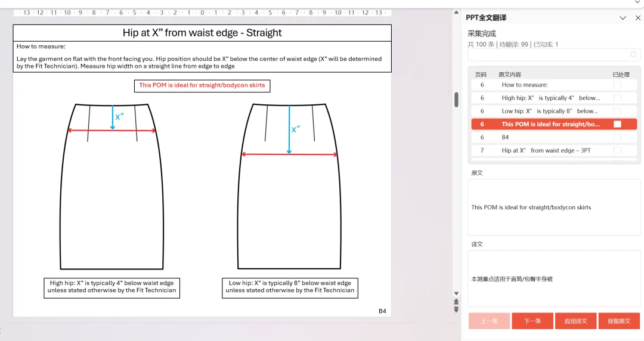This screenshot has width=644, height=341.
Task: Check the box for 'High hip' row
Action: click(x=617, y=98)
